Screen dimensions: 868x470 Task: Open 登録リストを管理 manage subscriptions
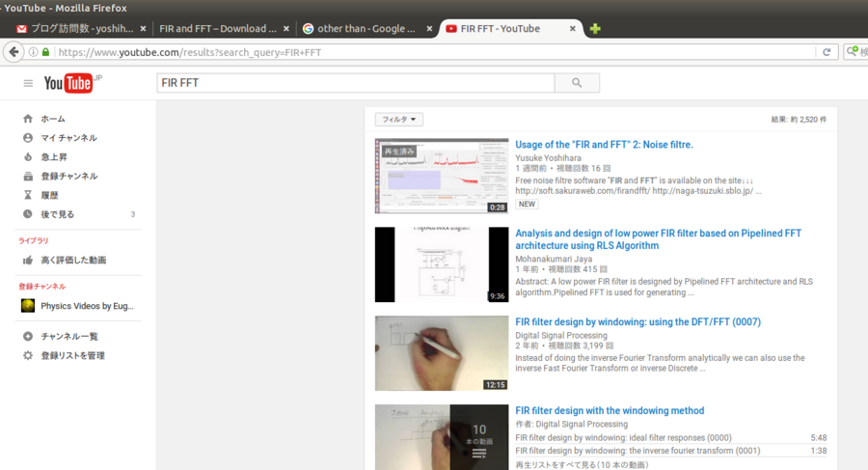(x=72, y=355)
